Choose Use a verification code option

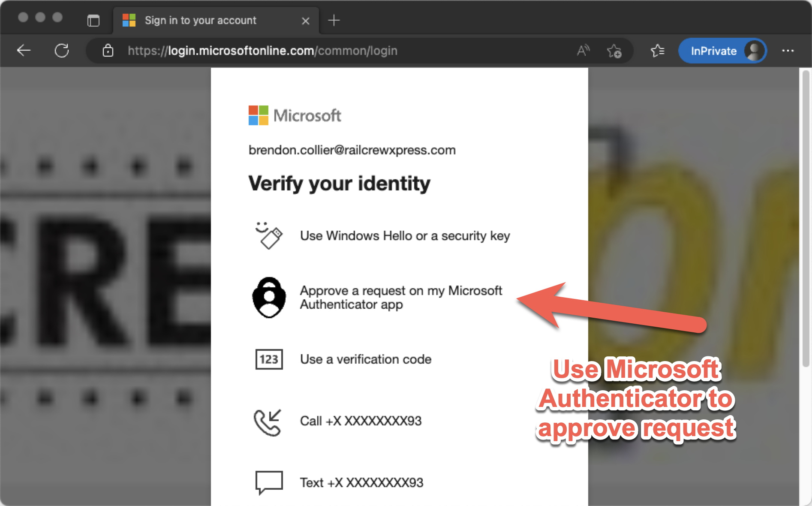[x=399, y=359]
